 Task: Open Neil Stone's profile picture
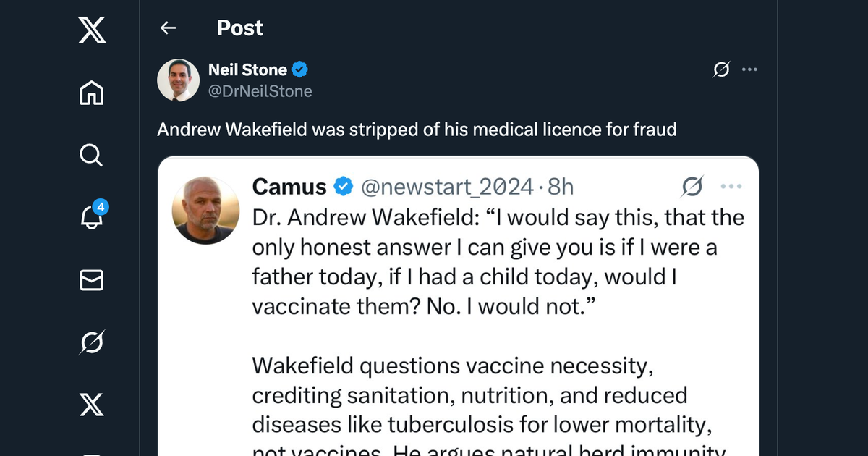178,80
